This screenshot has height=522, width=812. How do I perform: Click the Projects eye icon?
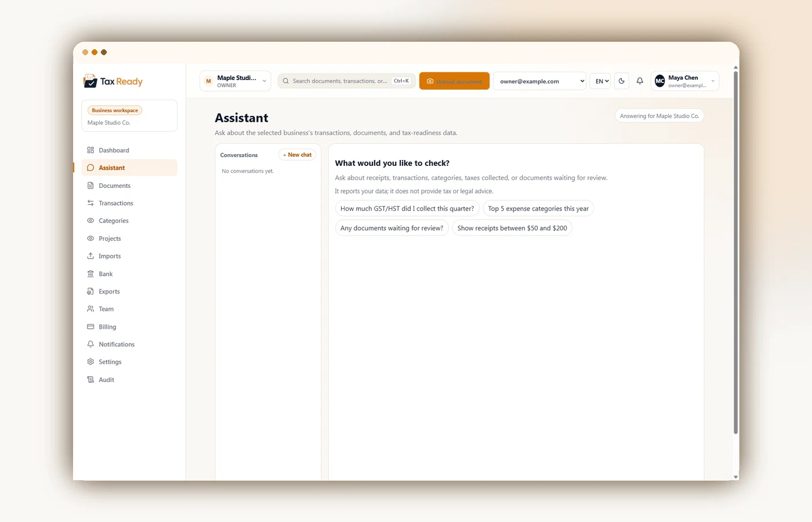pos(90,238)
